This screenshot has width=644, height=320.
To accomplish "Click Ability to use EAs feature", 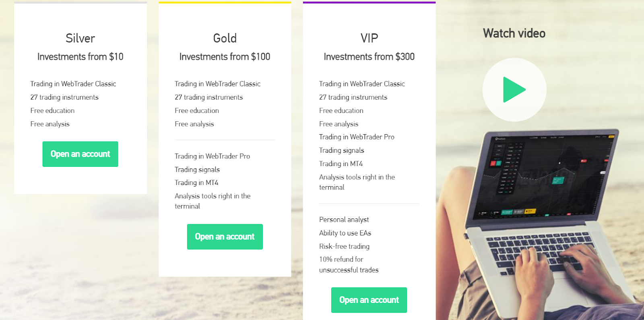I will coord(345,233).
